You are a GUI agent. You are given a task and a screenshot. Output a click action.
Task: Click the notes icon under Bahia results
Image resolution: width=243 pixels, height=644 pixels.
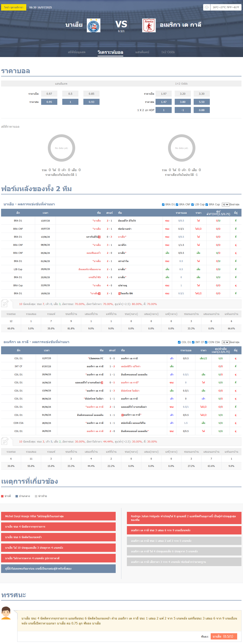pos(5,303)
